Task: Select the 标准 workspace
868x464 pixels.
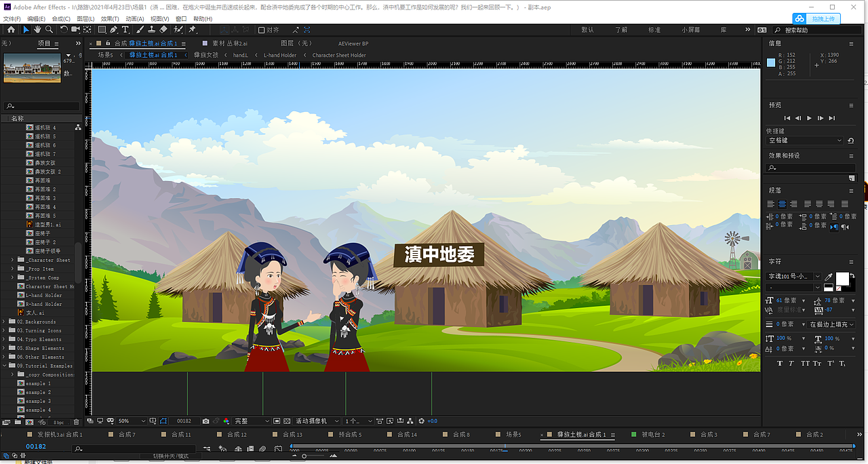Action: 654,30
